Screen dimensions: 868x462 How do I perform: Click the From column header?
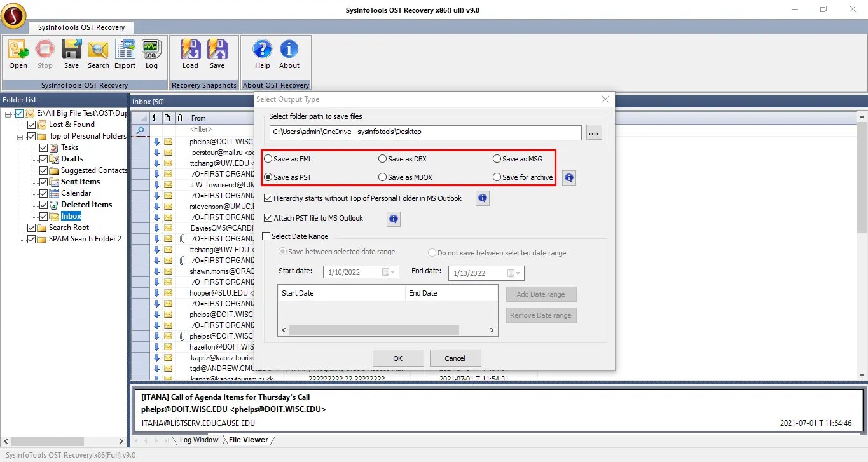click(221, 118)
